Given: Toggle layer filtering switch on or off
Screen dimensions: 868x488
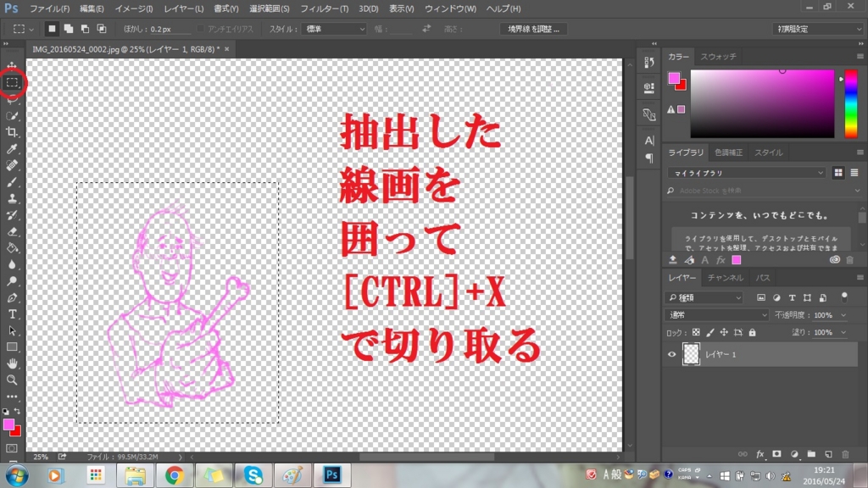Looking at the screenshot, I should (x=844, y=297).
